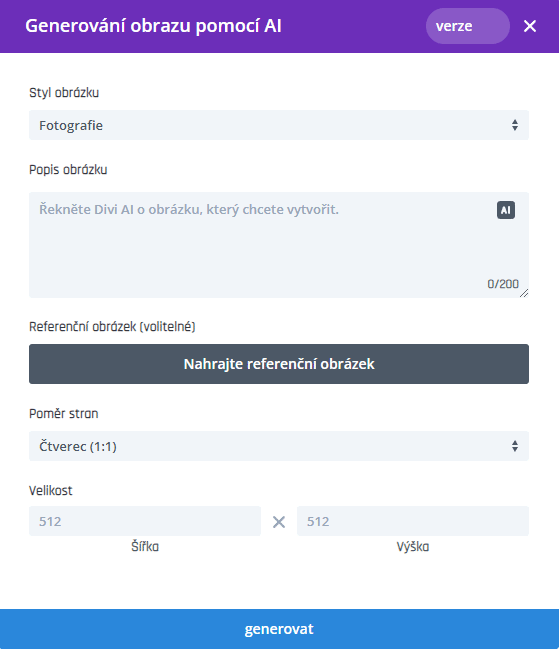Click the Výška height input field
This screenshot has width=559, height=649.
[x=413, y=521]
